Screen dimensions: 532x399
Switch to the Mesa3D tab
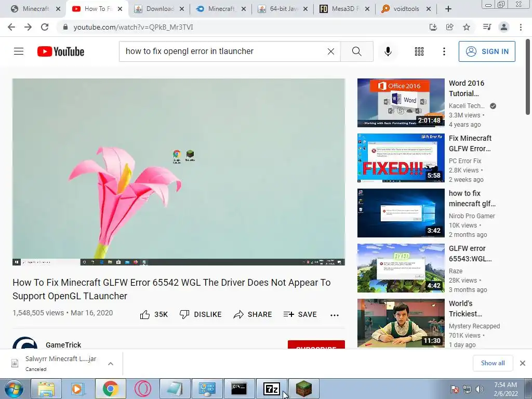(x=344, y=9)
